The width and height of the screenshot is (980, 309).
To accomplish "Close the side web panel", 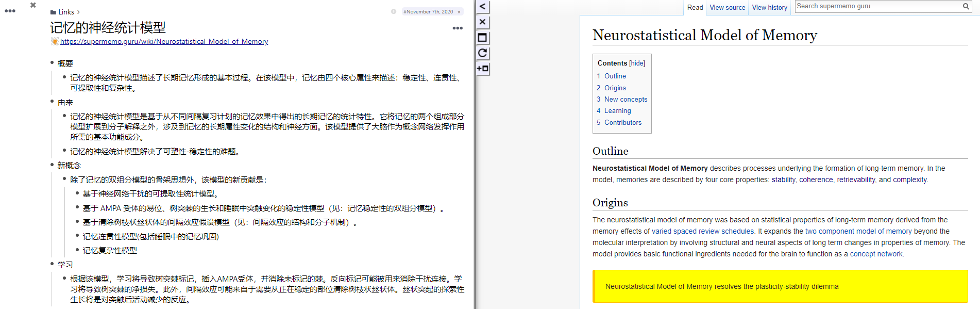I will pos(482,22).
